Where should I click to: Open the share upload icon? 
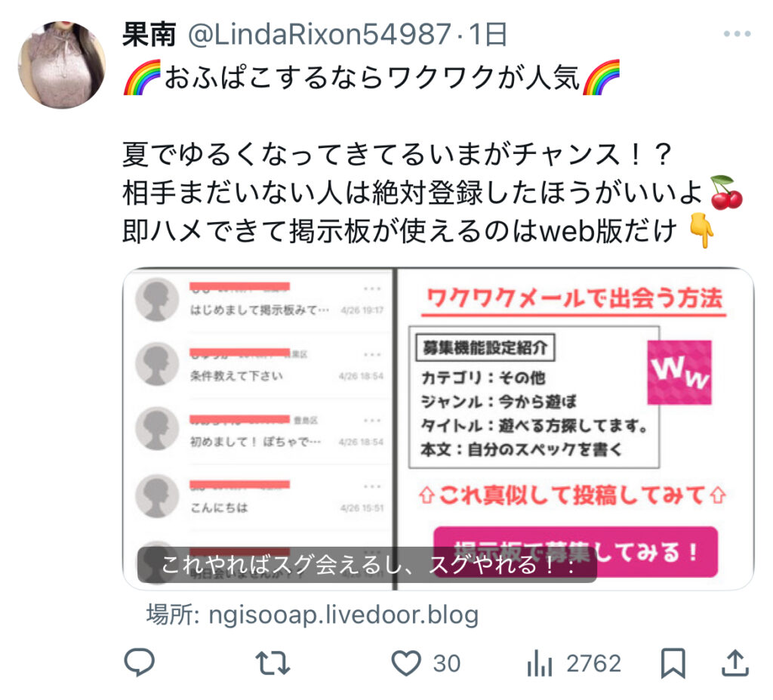point(735,662)
